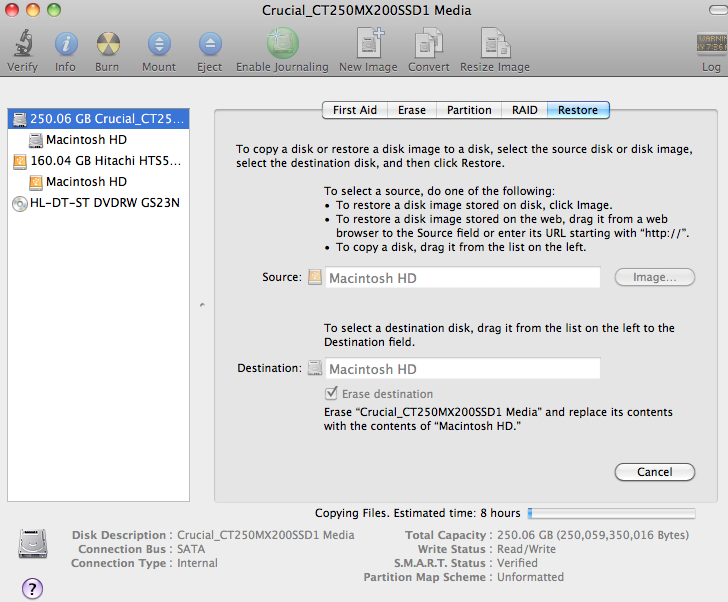Click the toolbar toggle pill button
Image resolution: width=728 pixels, height=602 pixels.
(719, 10)
